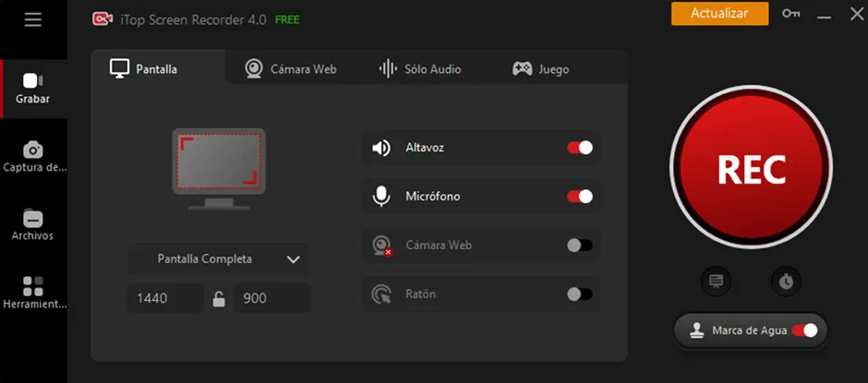Disable the Altavoz speaker toggle
868x383 pixels.
[x=580, y=148]
